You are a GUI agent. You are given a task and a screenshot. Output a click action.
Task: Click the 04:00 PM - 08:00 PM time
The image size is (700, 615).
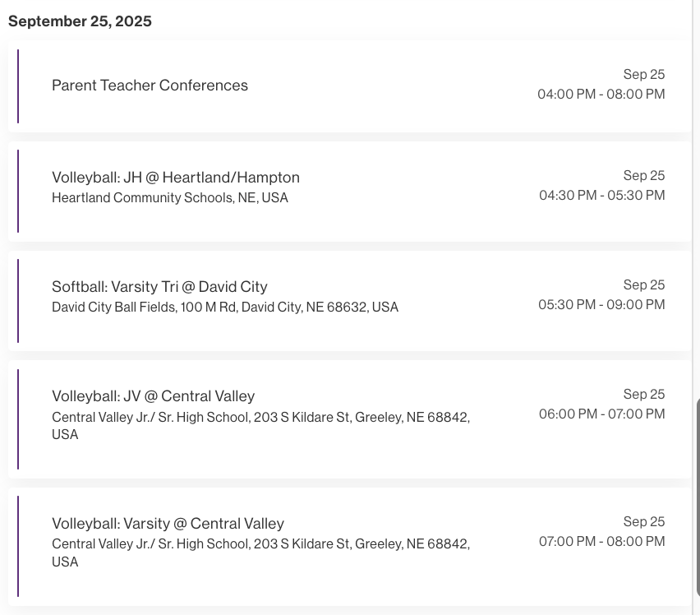(x=601, y=95)
